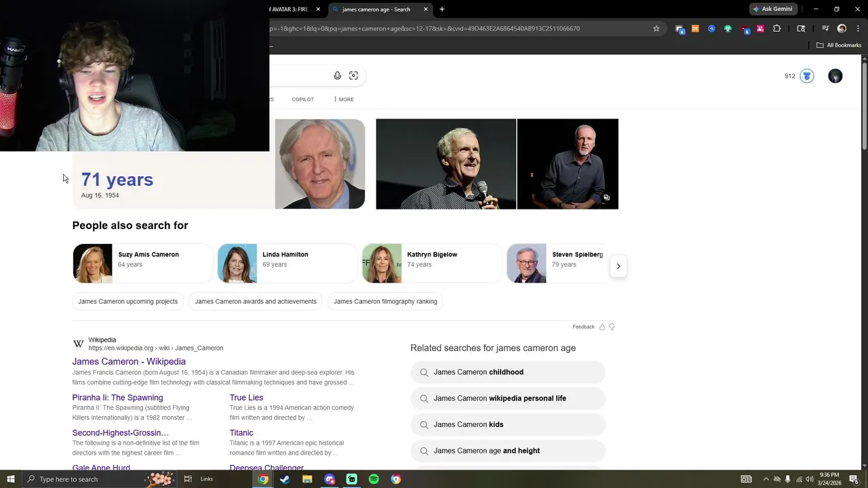
Task: Open image of Cameron holding a microphone
Action: (x=446, y=164)
